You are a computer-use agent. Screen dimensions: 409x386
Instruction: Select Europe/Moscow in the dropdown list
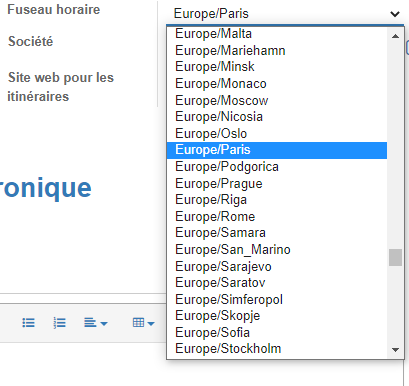tap(277, 100)
